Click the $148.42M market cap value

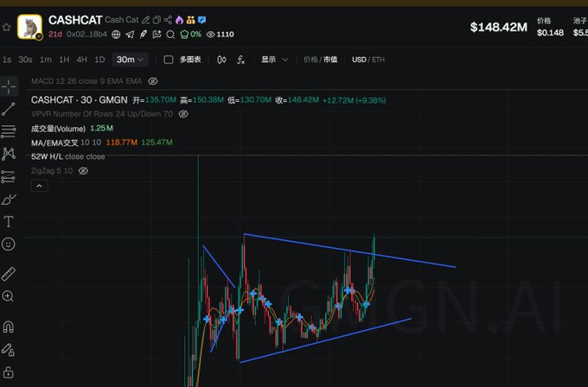pyautogui.click(x=499, y=27)
